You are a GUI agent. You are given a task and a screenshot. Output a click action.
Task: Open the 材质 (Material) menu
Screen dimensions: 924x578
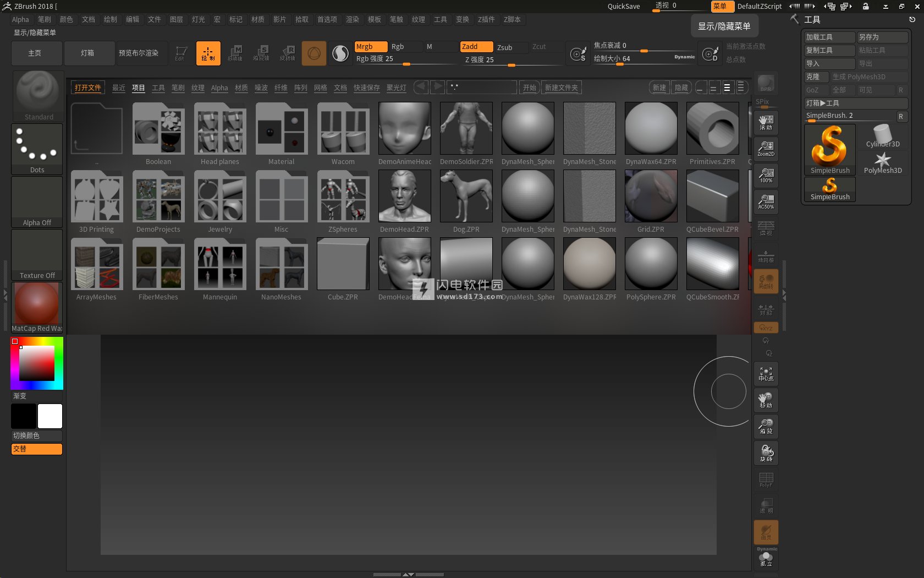pyautogui.click(x=258, y=19)
